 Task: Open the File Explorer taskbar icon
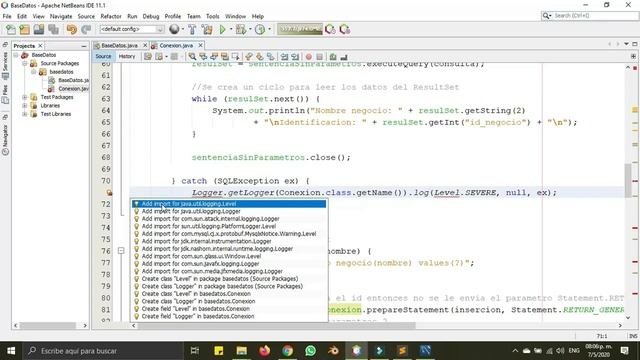click(242, 351)
